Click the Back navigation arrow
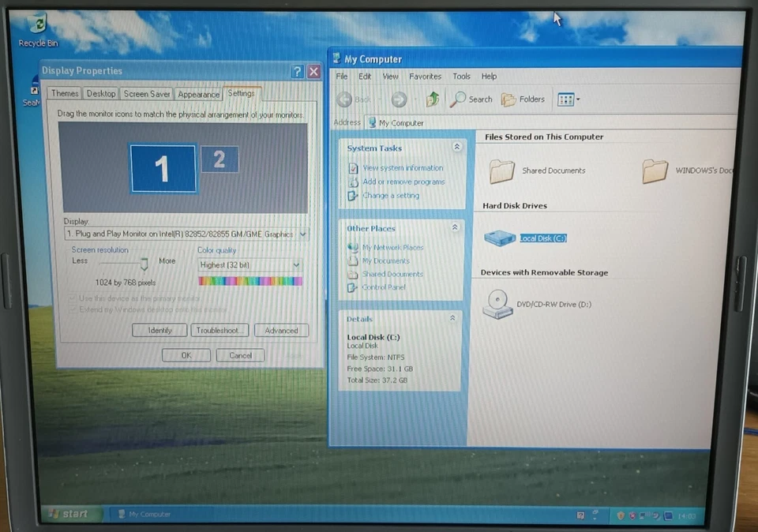Viewport: 758px width, 532px height. coord(343,99)
